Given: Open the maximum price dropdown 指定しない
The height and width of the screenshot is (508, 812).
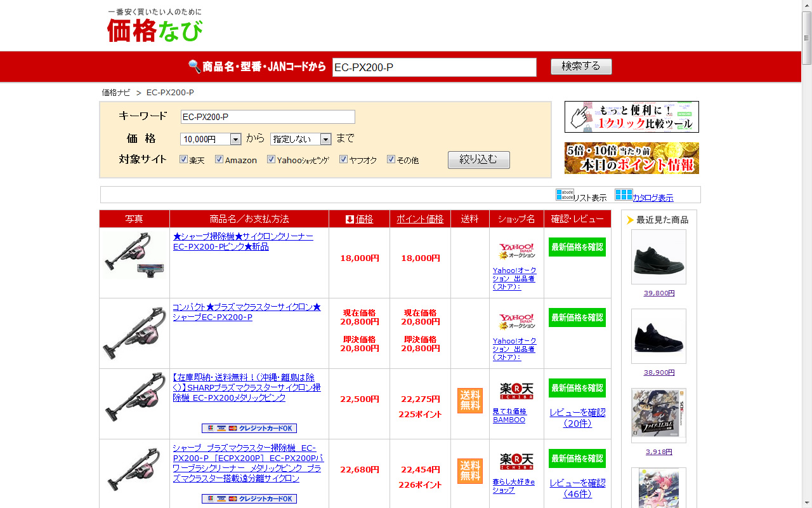Looking at the screenshot, I should (301, 139).
